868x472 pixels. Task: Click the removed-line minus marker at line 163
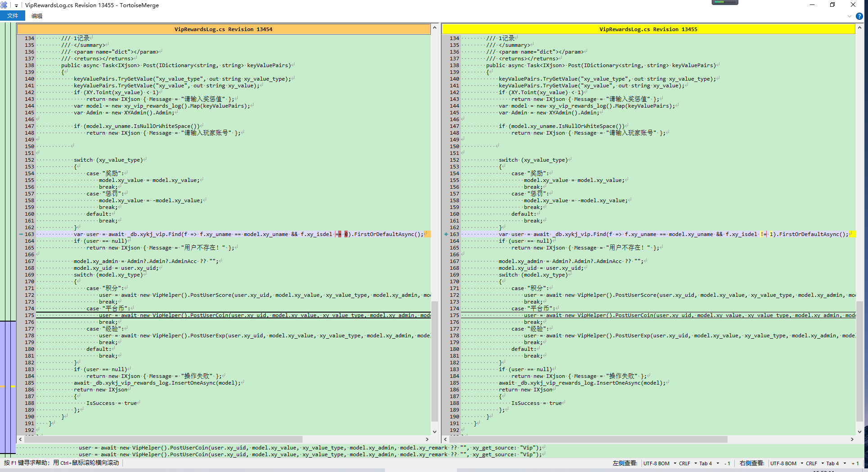21,234
